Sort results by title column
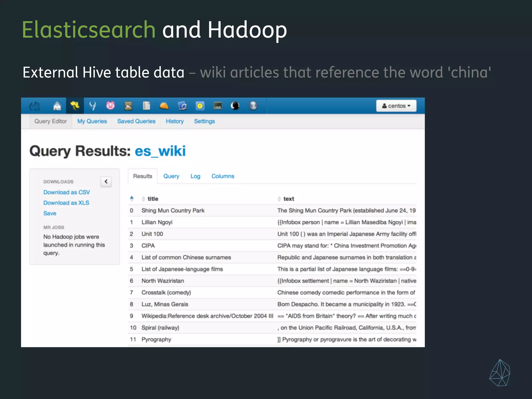 (153, 199)
